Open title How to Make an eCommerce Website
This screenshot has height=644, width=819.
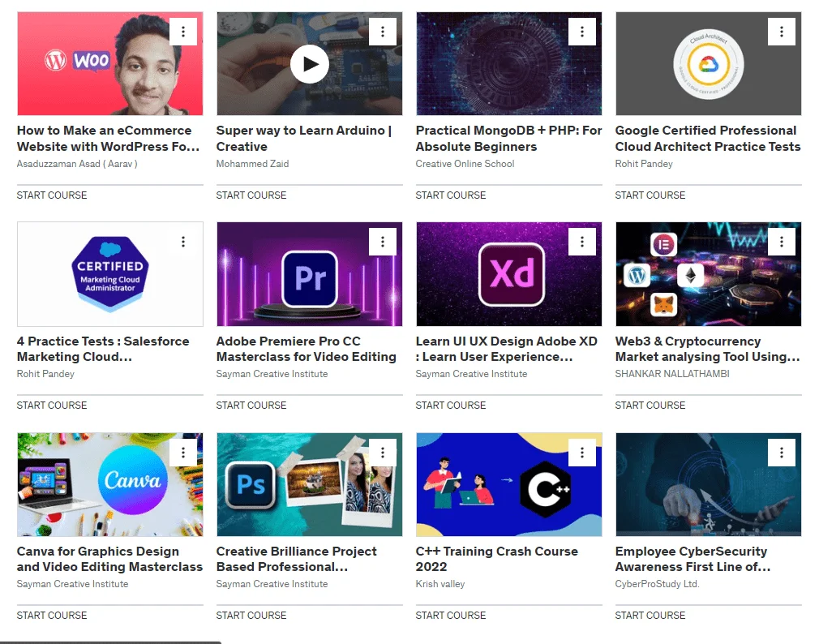[x=108, y=139]
